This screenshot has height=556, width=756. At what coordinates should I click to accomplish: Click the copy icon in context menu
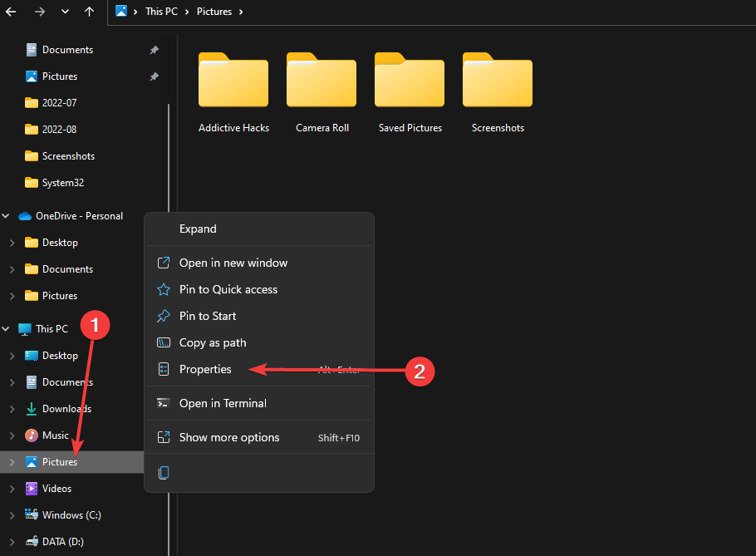click(164, 472)
